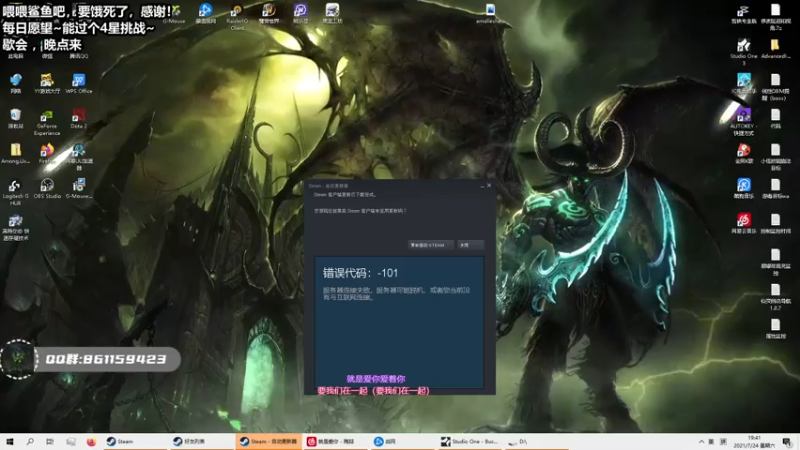The height and width of the screenshot is (450, 800).
Task: Open the Recycle Bin desktop icon
Action: click(15, 118)
